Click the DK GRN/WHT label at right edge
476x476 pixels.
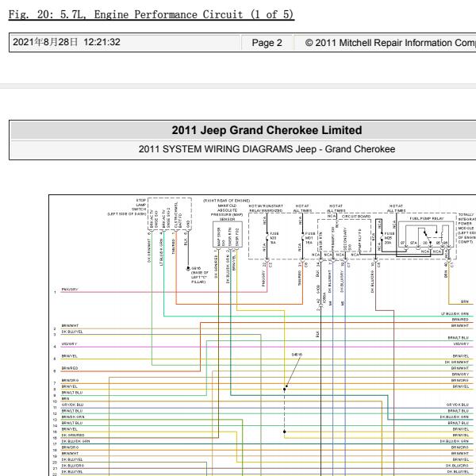click(x=456, y=363)
